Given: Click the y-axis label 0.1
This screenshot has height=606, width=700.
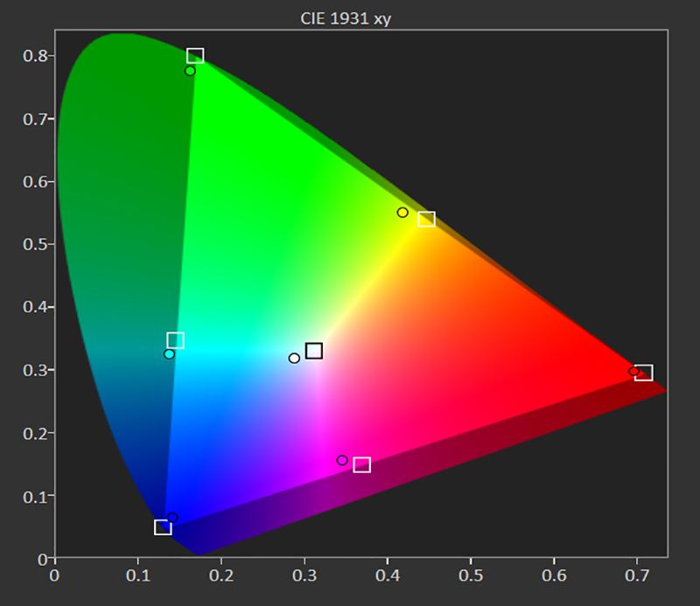Looking at the screenshot, I should pos(35,497).
